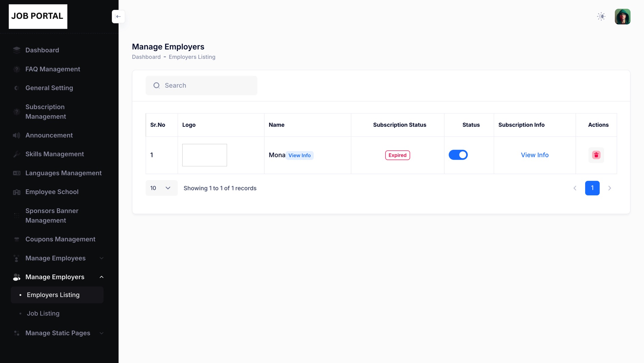Image resolution: width=644 pixels, height=363 pixels.
Task: Open Job Listing in the sidebar
Action: pos(43,313)
